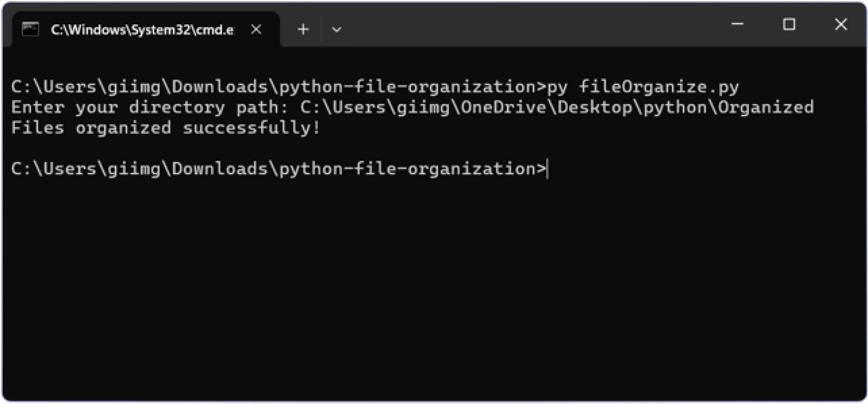Image resolution: width=868 pixels, height=404 pixels.
Task: Click the 'Enter your directory path:' prompt text
Action: tap(150, 108)
